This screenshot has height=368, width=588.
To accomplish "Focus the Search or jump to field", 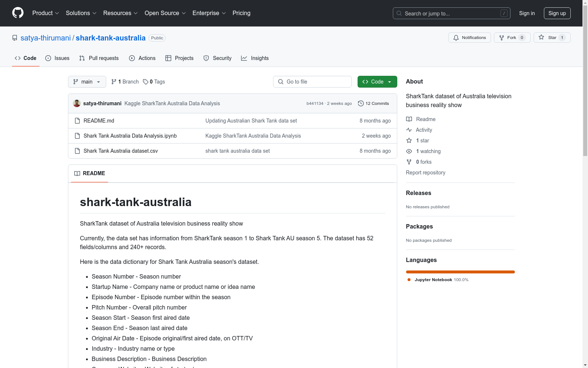I will click(x=451, y=13).
